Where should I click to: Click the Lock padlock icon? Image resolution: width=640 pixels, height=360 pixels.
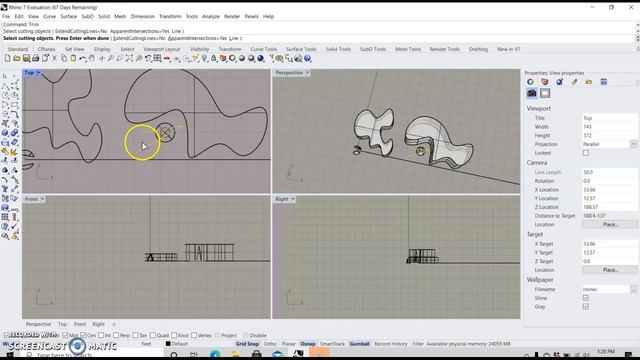point(213,59)
